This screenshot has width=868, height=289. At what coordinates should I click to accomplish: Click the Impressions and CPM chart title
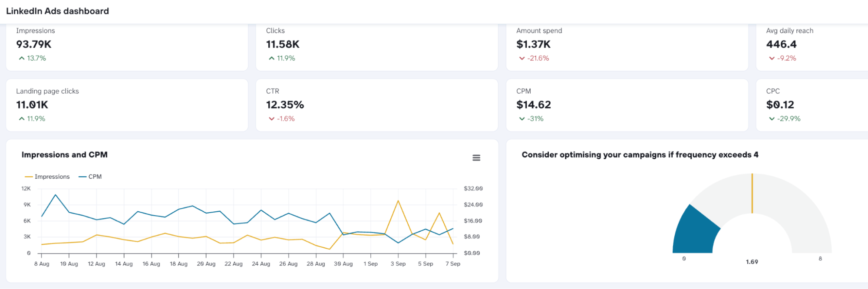(x=65, y=155)
